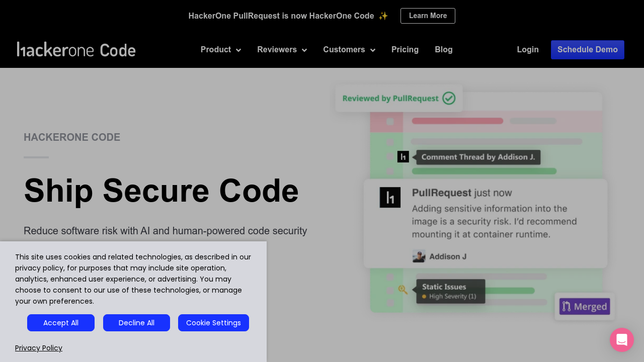
Task: Open the Privacy Policy link
Action: click(38, 347)
